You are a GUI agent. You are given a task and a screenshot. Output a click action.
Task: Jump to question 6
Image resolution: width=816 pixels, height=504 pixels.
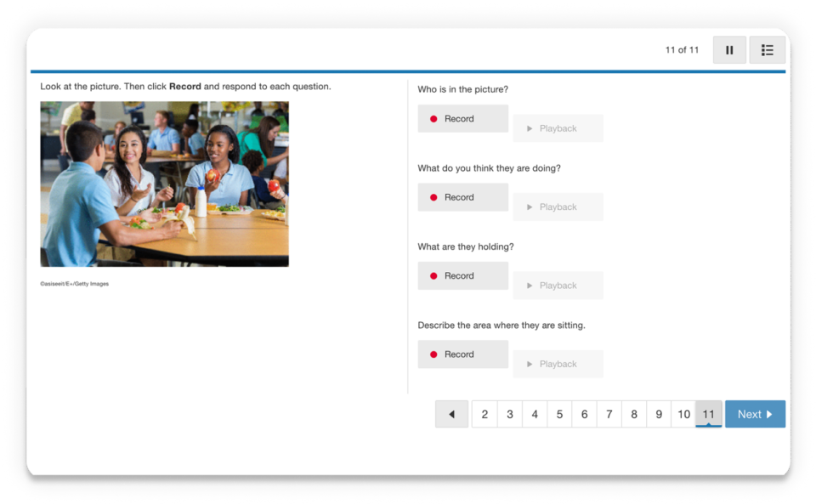click(x=585, y=414)
